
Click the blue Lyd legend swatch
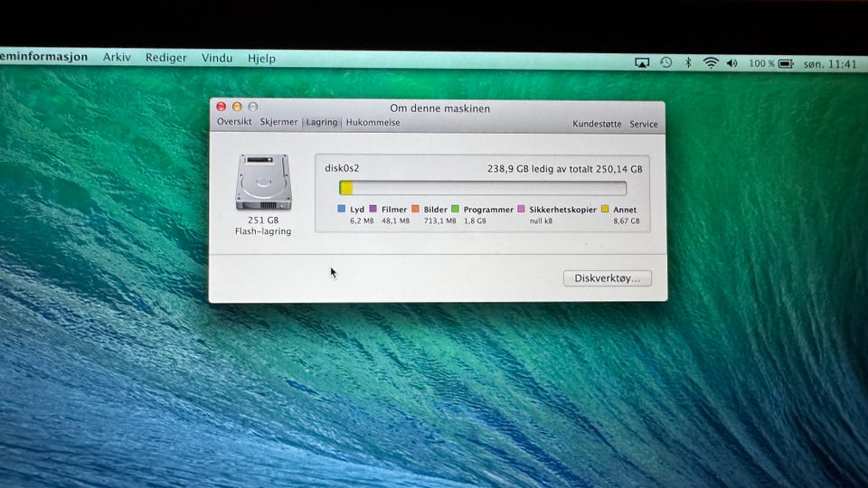click(341, 209)
